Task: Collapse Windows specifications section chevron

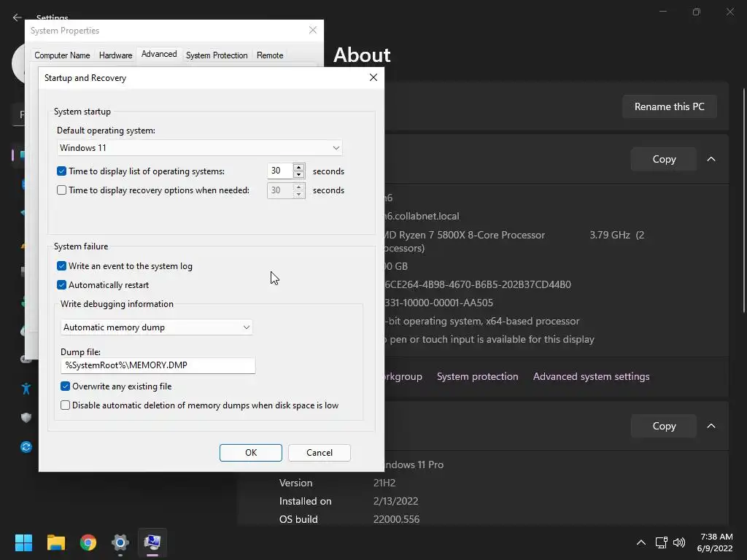Action: point(711,426)
